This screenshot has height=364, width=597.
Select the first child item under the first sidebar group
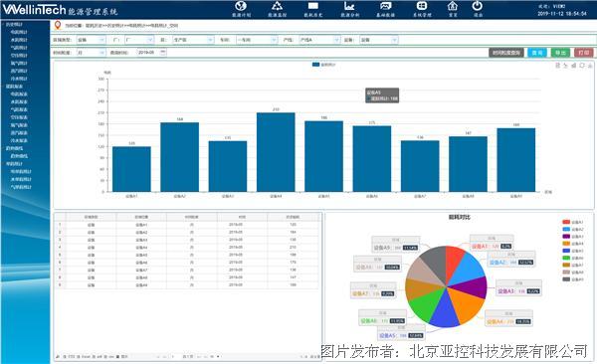click(19, 32)
